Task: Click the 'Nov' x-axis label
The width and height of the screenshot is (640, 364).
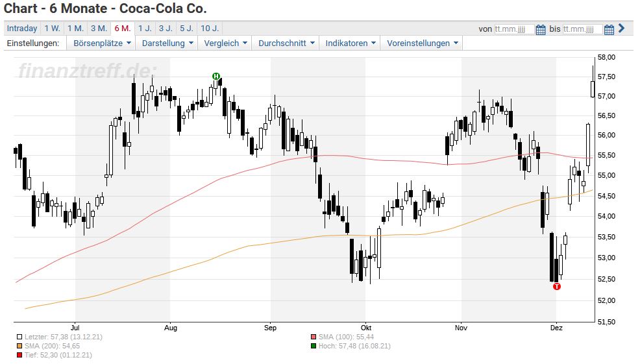Action: (461, 328)
